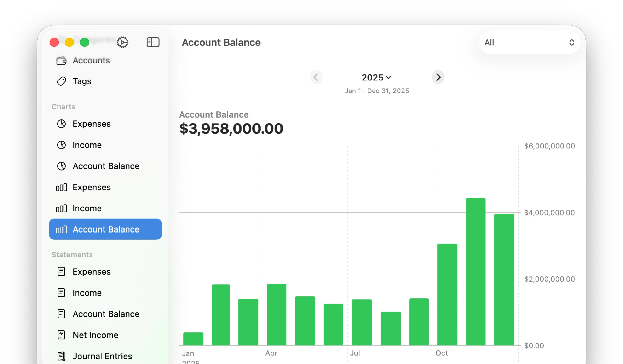
Task: Click the settings gear icon
Action: (x=122, y=42)
